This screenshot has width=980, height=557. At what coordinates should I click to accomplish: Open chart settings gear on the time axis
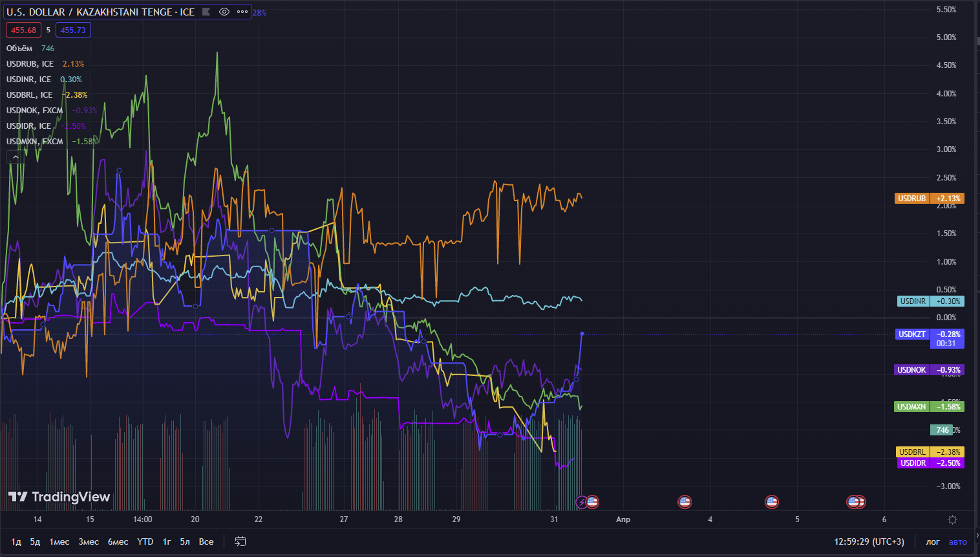[952, 519]
